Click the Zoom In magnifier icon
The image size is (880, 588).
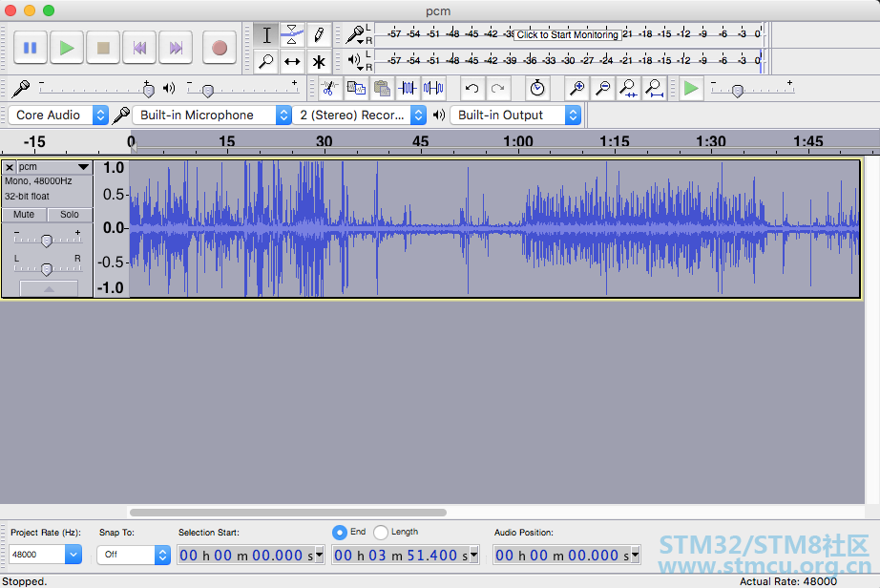pyautogui.click(x=576, y=89)
